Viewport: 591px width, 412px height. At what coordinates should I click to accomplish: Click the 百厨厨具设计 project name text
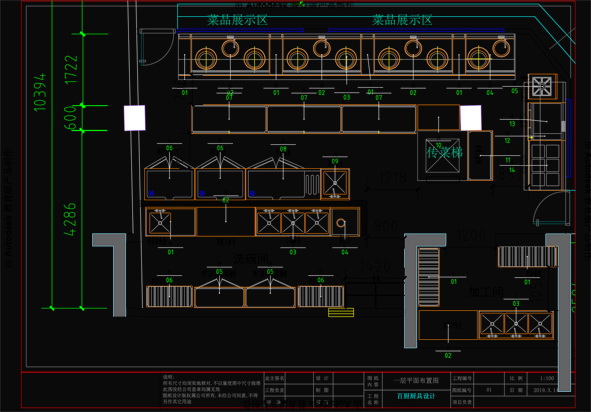pyautogui.click(x=416, y=396)
